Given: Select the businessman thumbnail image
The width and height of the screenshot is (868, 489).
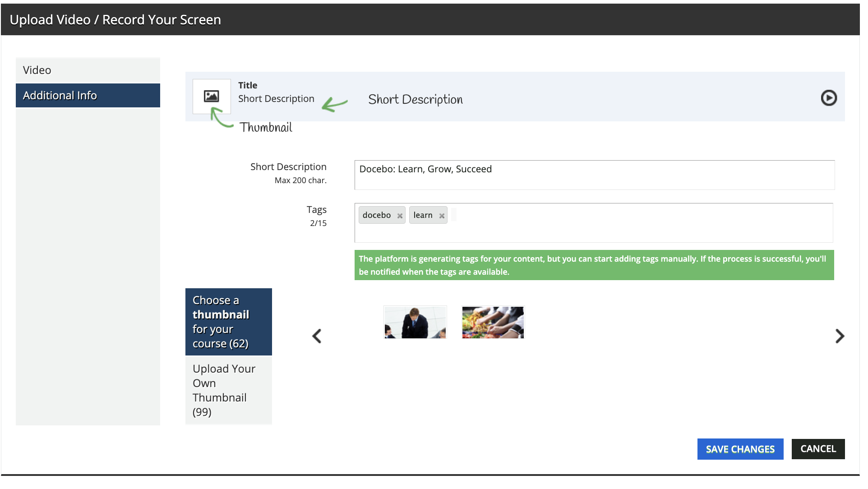Looking at the screenshot, I should (415, 322).
